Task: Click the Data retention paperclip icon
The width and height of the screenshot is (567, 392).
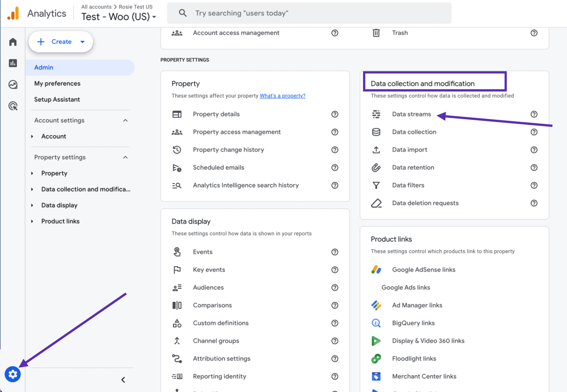Action: [x=376, y=168]
